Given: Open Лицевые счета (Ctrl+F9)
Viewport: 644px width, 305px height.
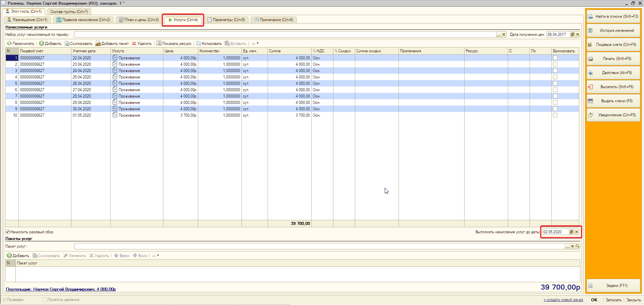Looking at the screenshot, I should [613, 45].
